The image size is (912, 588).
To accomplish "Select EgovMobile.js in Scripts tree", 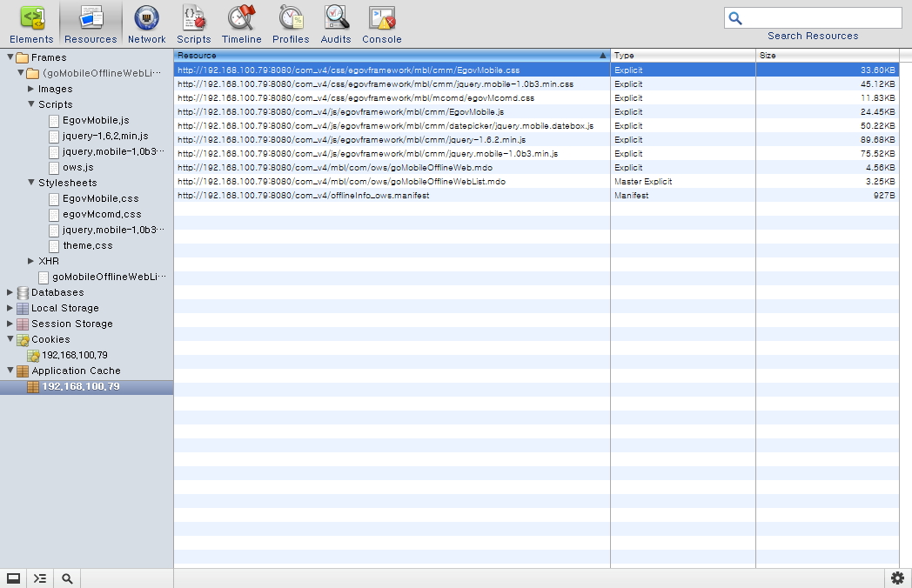I will click(96, 120).
